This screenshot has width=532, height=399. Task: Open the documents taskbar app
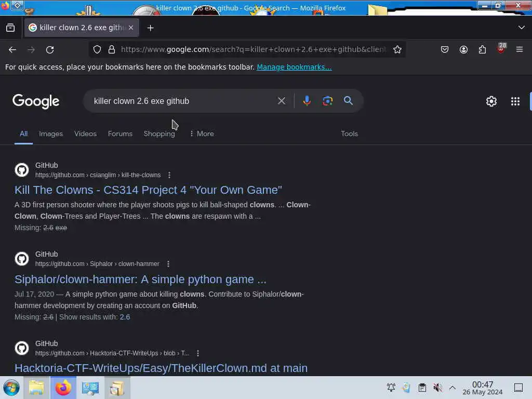click(117, 388)
